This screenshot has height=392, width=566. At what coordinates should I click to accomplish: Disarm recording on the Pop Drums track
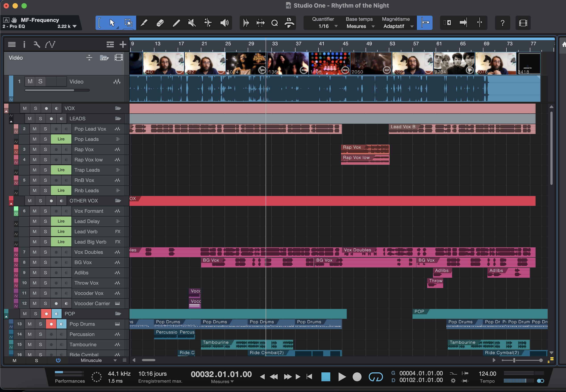point(51,324)
